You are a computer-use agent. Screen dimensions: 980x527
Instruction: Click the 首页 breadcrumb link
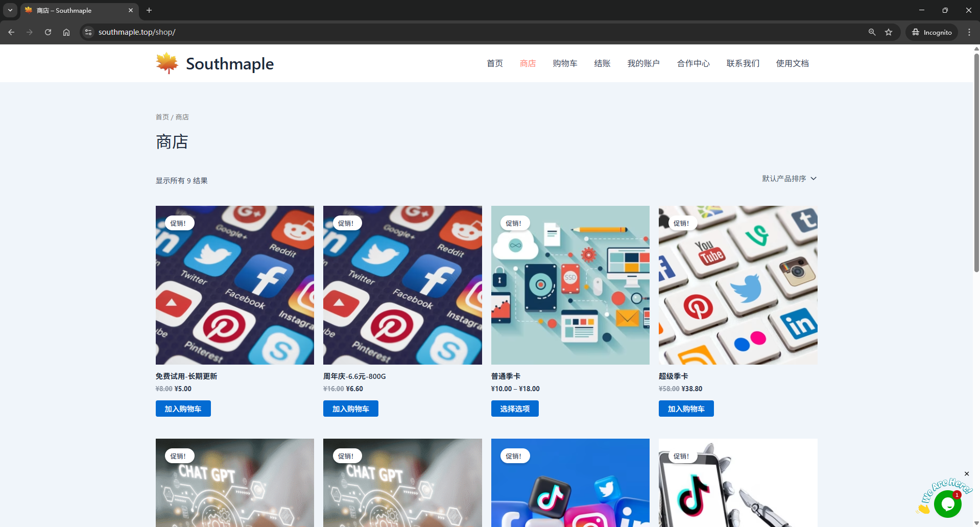[x=162, y=117]
